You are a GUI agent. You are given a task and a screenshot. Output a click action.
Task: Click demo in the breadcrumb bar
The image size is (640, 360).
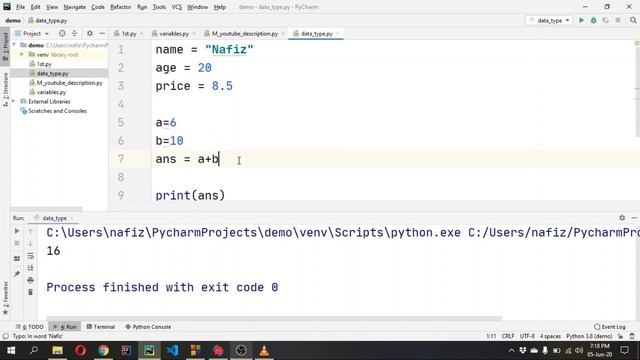coord(13,20)
